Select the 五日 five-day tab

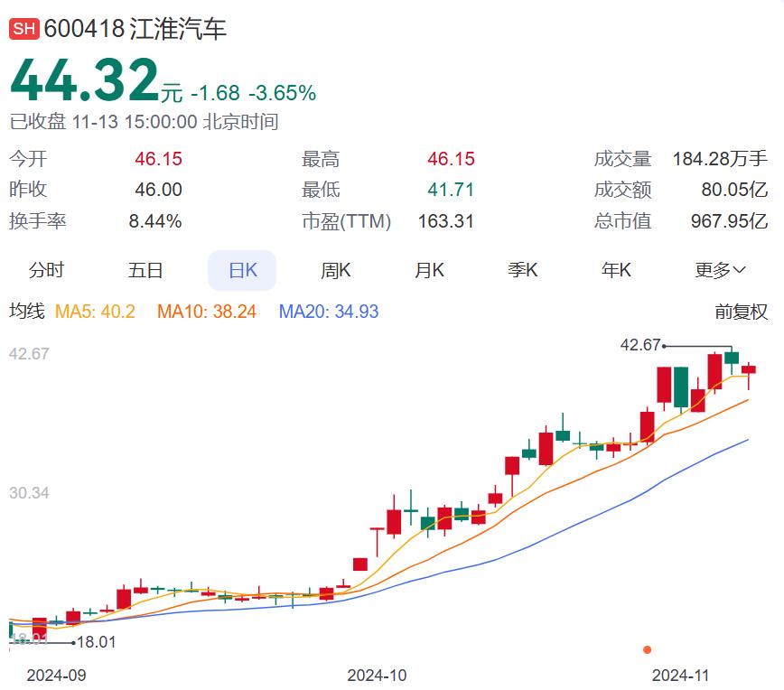click(x=145, y=270)
